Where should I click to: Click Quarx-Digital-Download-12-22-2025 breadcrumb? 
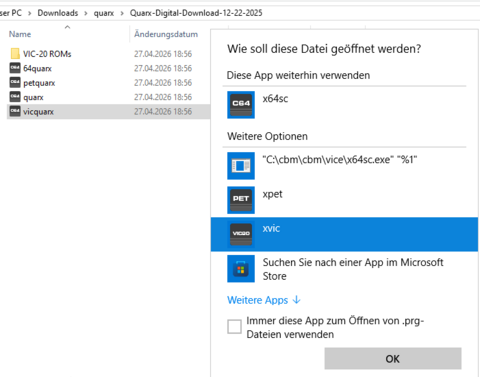[196, 13]
